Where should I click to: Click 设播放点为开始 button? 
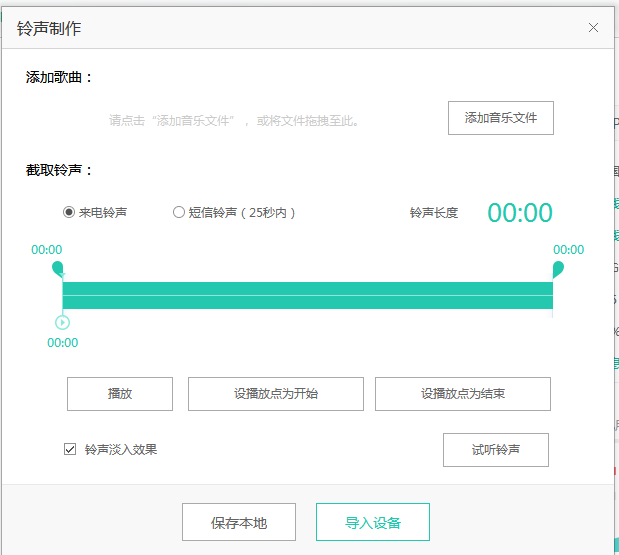pos(276,394)
